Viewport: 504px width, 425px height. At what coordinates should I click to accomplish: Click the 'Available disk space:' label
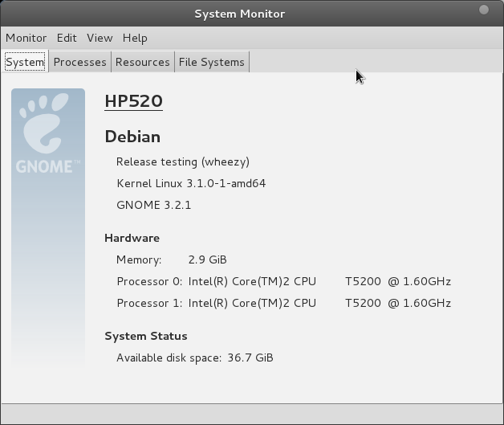pos(169,358)
